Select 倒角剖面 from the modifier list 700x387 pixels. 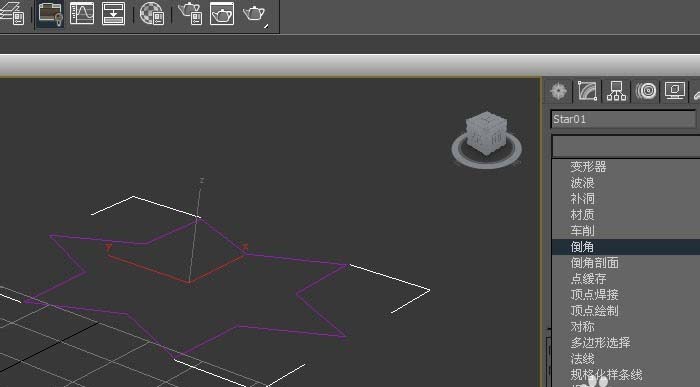click(594, 263)
